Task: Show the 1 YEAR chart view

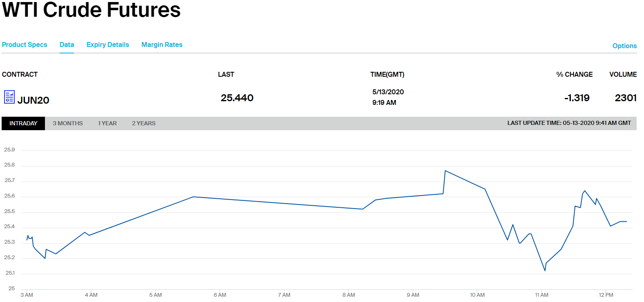Action: [x=107, y=123]
